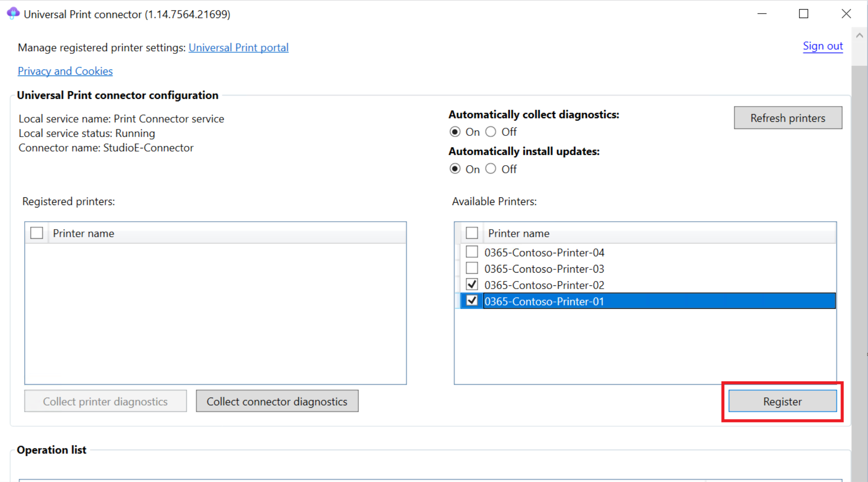Check the 0365-Contoso-Printer-02 checkbox
The height and width of the screenshot is (482, 868).
(471, 285)
